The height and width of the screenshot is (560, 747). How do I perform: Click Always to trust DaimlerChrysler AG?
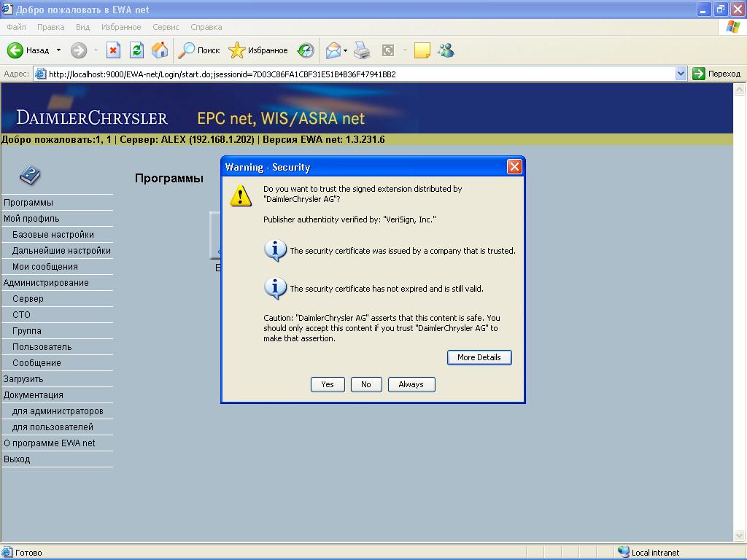pos(411,384)
